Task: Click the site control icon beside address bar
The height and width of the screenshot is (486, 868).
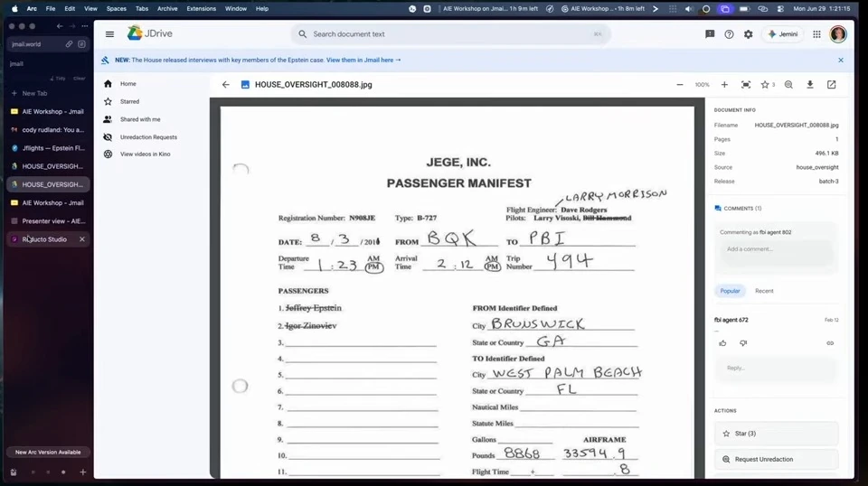Action: [x=81, y=44]
